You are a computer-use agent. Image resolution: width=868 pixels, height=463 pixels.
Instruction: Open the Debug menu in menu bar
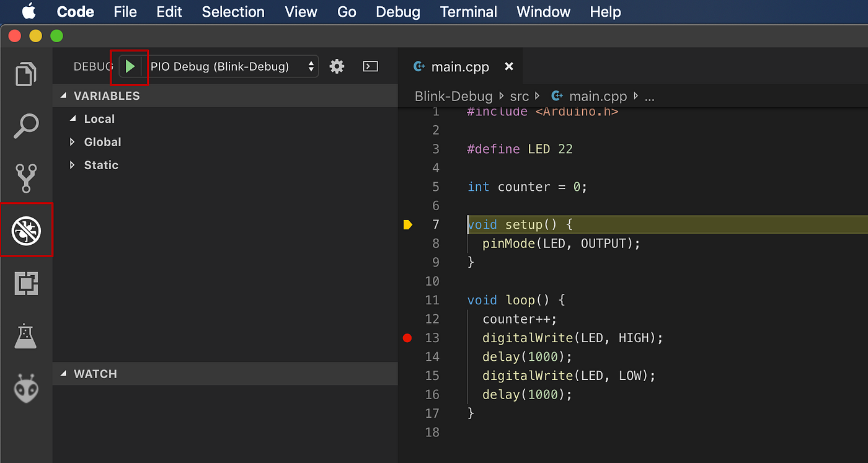point(397,12)
